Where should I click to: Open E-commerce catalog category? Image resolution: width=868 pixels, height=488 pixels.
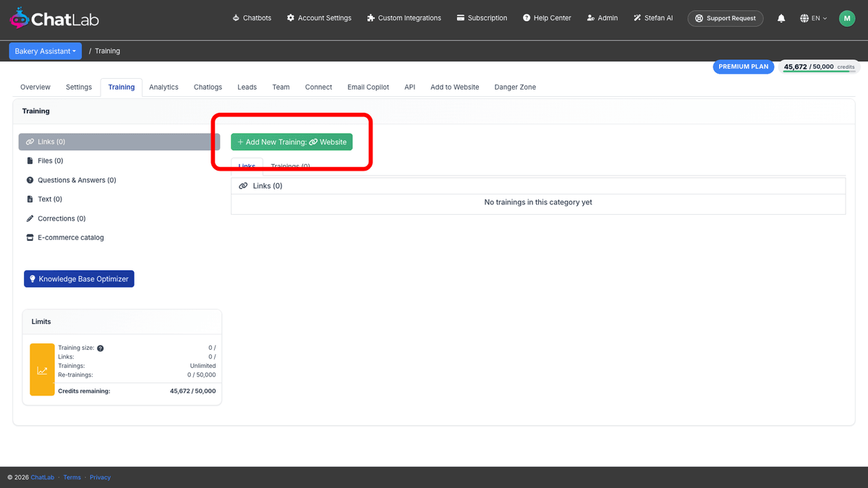(x=119, y=237)
